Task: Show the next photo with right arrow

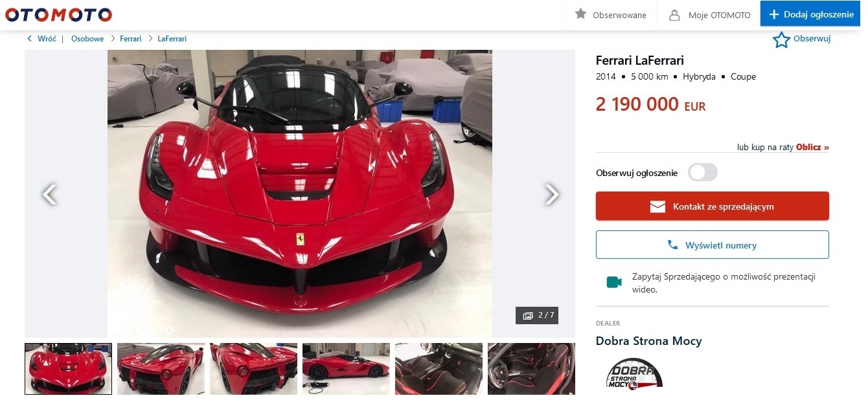Action: [x=551, y=194]
